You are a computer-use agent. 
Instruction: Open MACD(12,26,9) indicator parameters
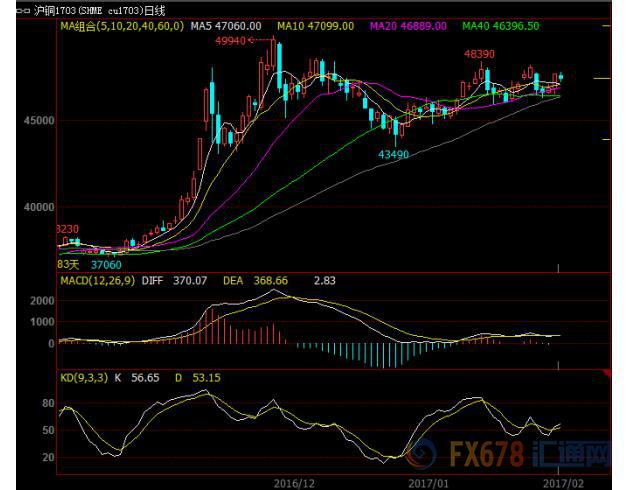point(99,282)
